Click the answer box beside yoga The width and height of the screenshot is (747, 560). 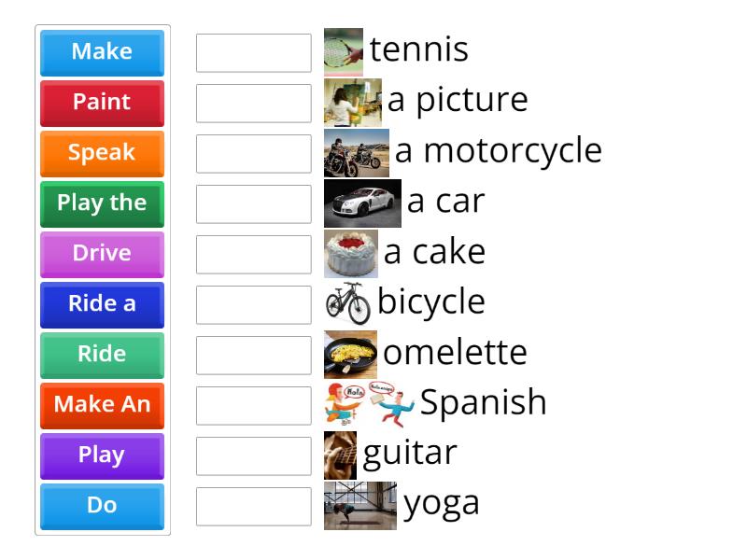[x=253, y=507]
